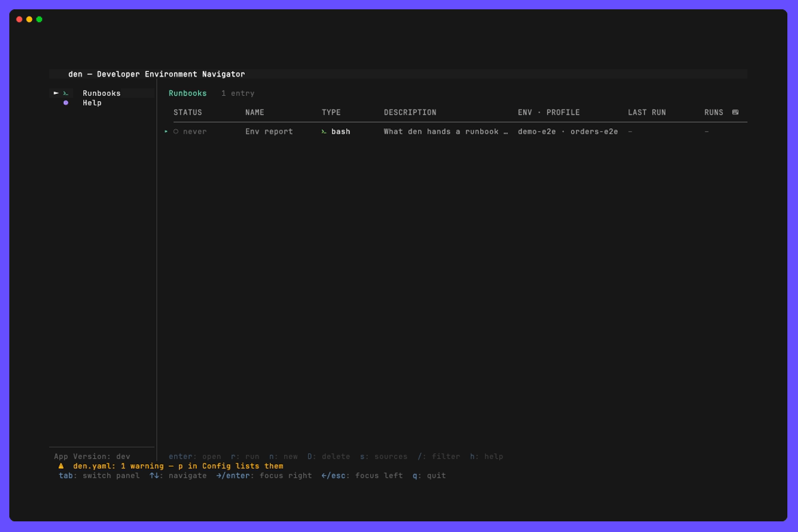Click the 'never' status text
Screen dimensions: 798x532
coord(195,132)
